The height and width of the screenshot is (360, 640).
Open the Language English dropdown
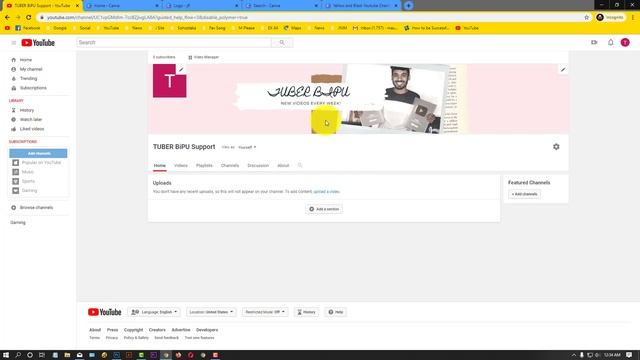[x=154, y=312]
